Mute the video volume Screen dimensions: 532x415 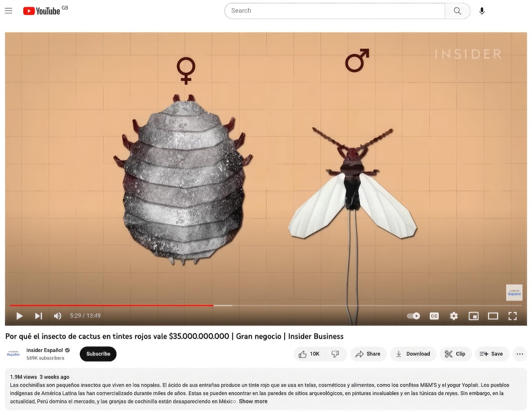coord(58,316)
